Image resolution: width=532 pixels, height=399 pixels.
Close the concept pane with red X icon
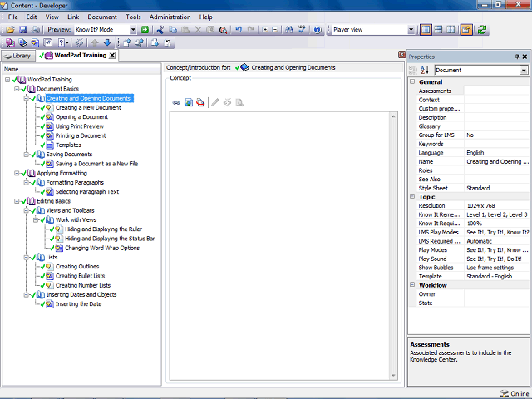click(x=401, y=55)
